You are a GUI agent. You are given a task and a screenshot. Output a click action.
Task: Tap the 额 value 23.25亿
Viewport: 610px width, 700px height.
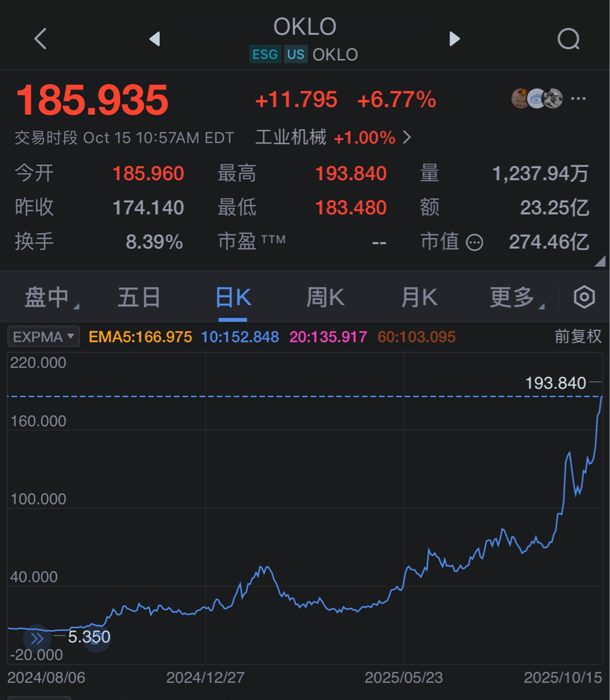[x=555, y=208]
